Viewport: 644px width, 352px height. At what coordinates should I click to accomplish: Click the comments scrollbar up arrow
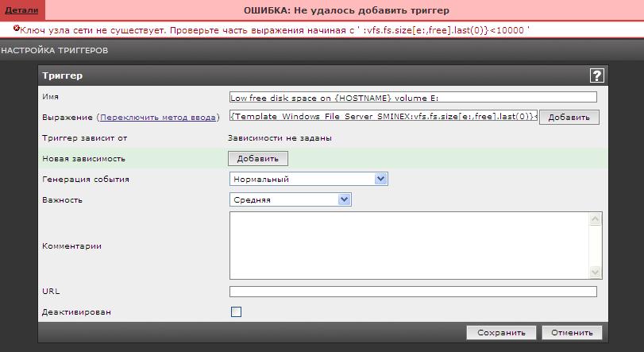point(595,219)
